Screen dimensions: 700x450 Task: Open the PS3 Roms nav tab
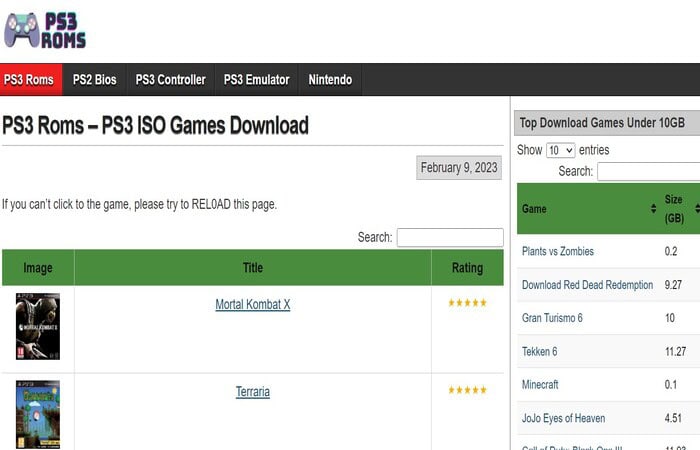31,79
